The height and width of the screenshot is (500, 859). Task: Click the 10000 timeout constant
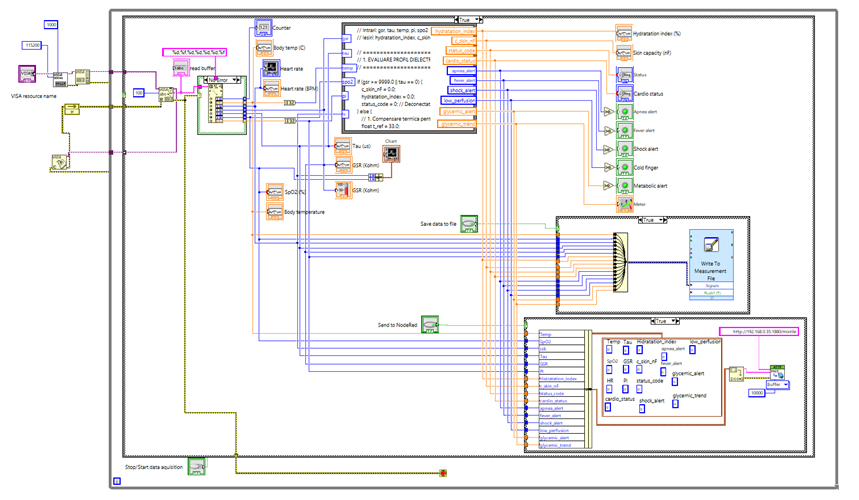(x=757, y=393)
